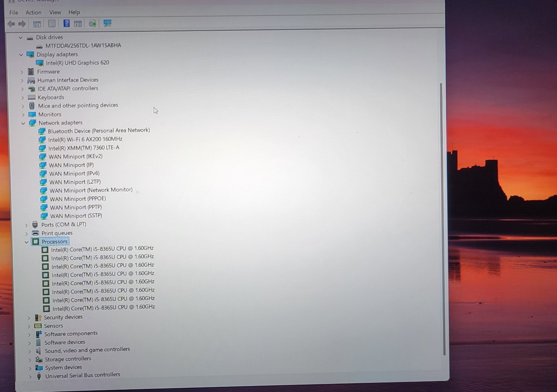Collapse the Processors category

coord(26,242)
